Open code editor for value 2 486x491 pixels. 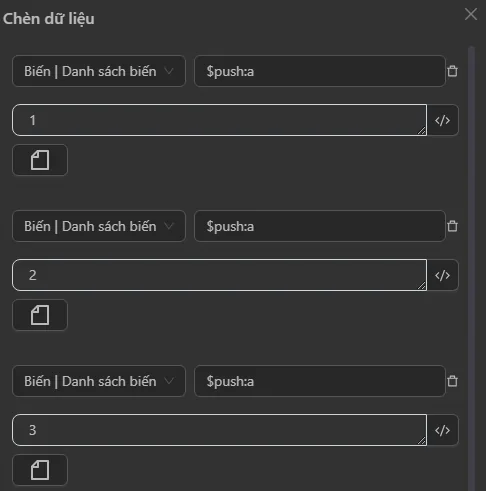(442, 275)
